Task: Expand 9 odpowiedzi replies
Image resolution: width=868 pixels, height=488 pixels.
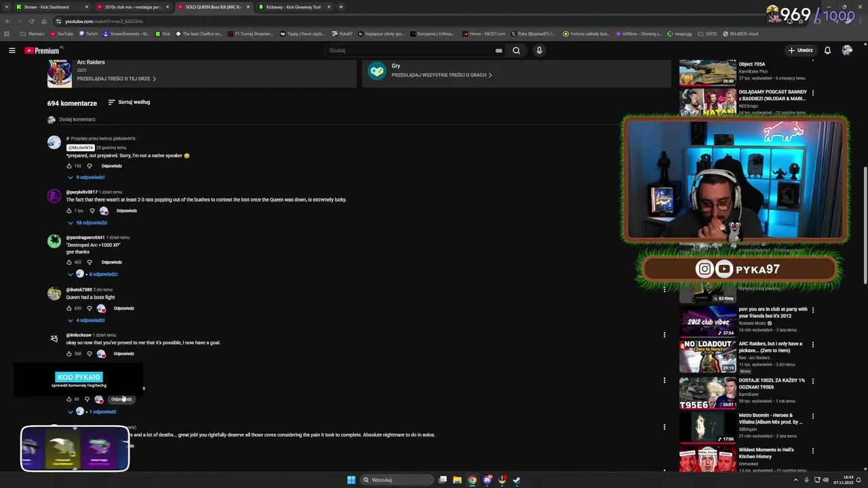Action: [x=86, y=178]
